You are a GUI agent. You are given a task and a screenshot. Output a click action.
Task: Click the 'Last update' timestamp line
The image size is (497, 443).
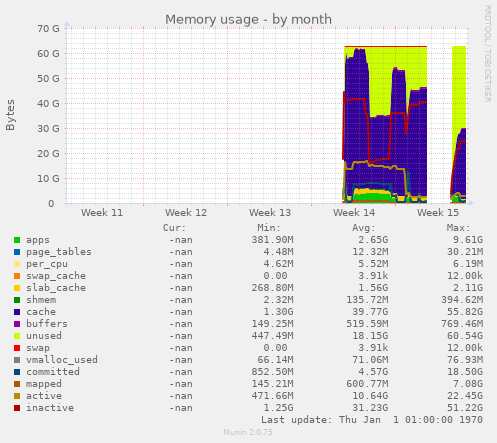pos(372,420)
